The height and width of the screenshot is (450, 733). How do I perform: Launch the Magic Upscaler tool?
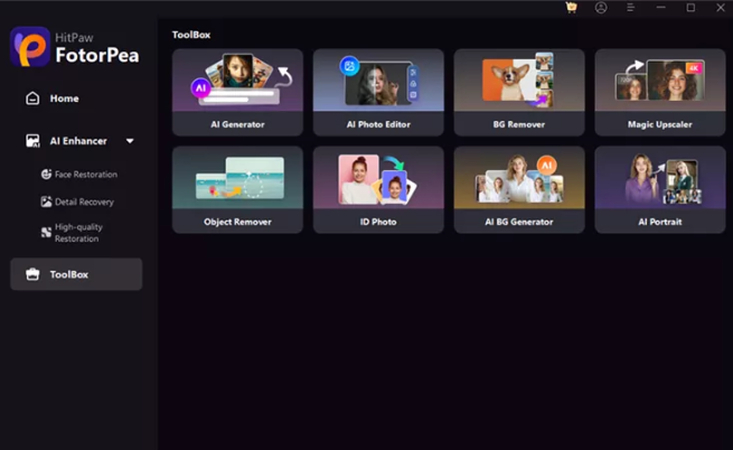pyautogui.click(x=660, y=93)
